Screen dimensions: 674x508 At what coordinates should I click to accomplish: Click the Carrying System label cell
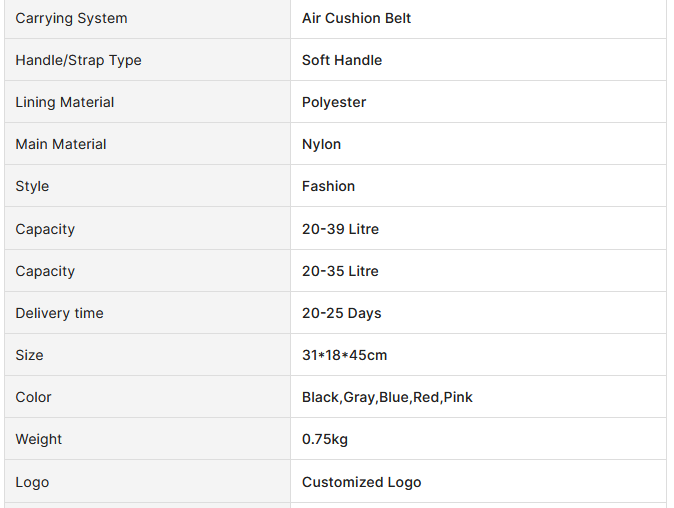[x=147, y=18]
